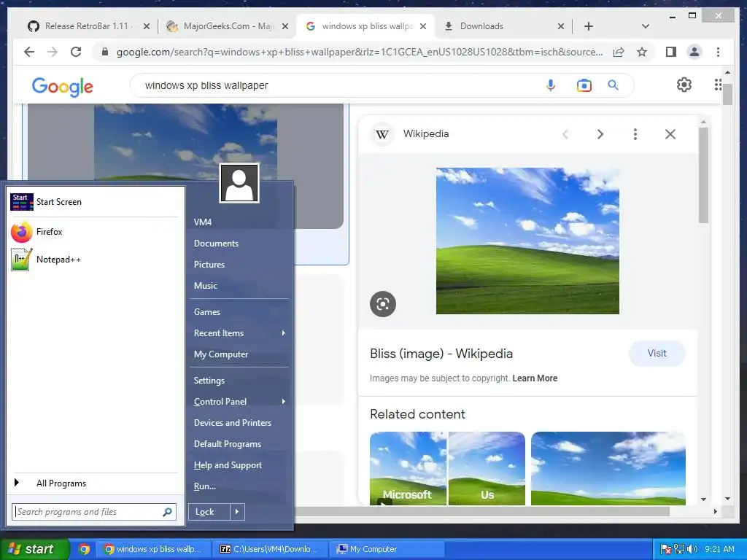Click the Chrome profile avatar icon
The image size is (747, 560).
(694, 52)
